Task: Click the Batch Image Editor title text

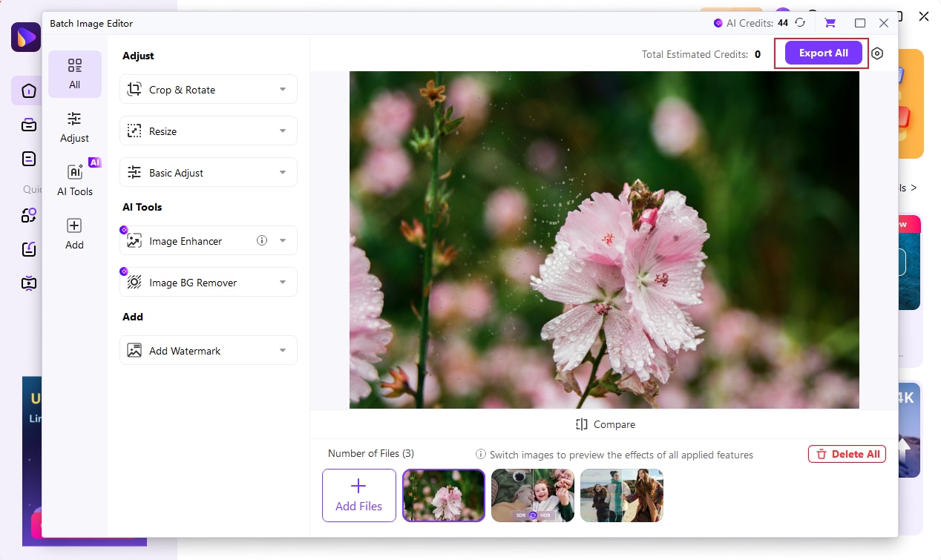Action: (x=91, y=24)
